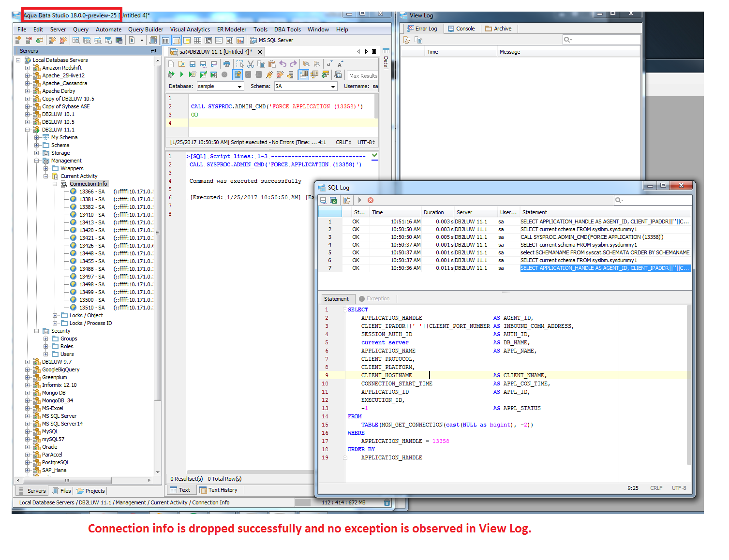Viewport: 729px width, 560px height.
Task: Open the Query menu
Action: tap(81, 29)
